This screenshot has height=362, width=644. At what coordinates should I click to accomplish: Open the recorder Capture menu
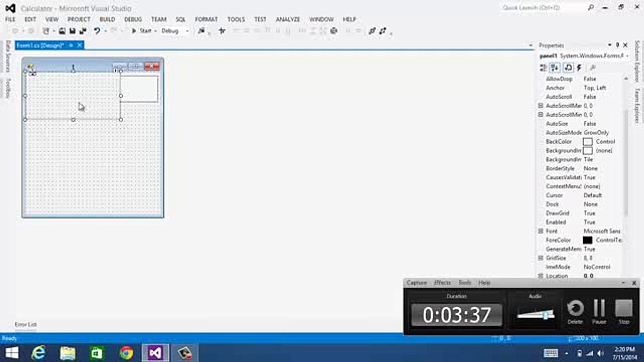click(x=417, y=283)
